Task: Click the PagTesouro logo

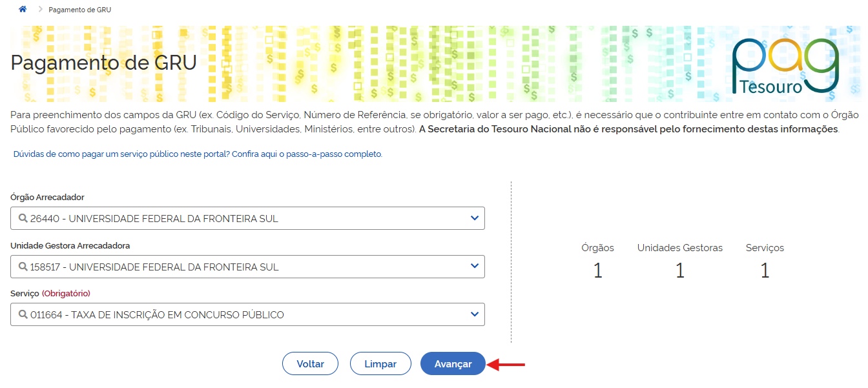Action: click(785, 66)
